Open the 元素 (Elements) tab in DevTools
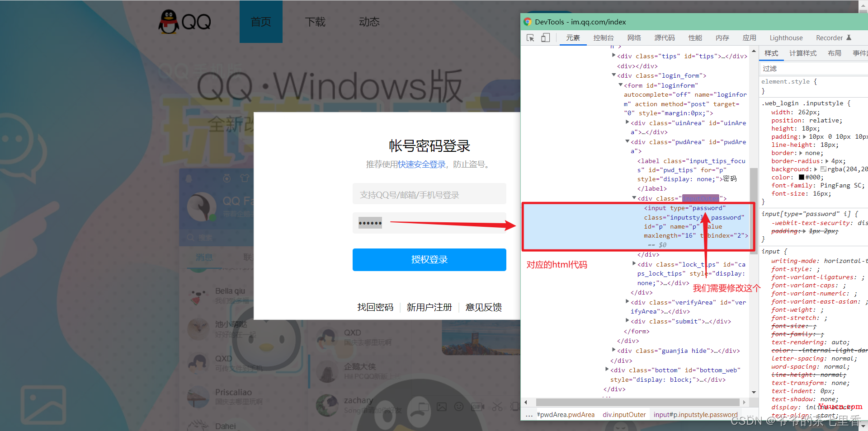868x431 pixels. [573, 38]
